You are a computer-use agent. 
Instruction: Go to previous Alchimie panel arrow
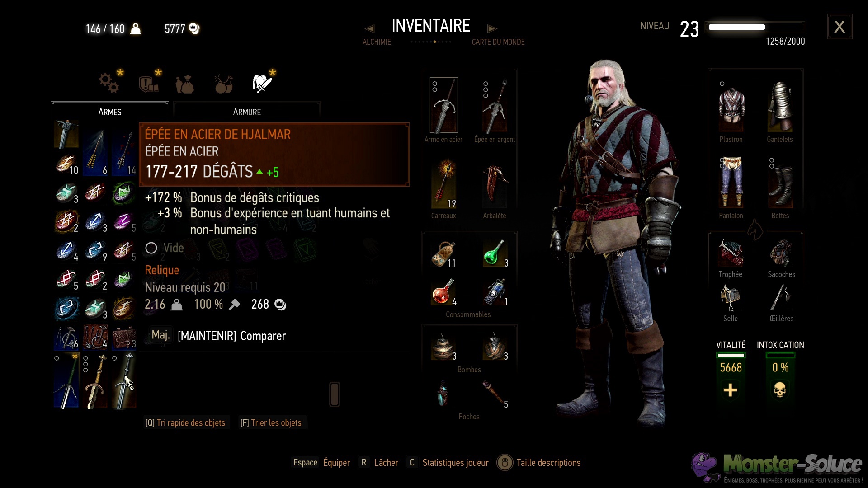[x=369, y=29]
